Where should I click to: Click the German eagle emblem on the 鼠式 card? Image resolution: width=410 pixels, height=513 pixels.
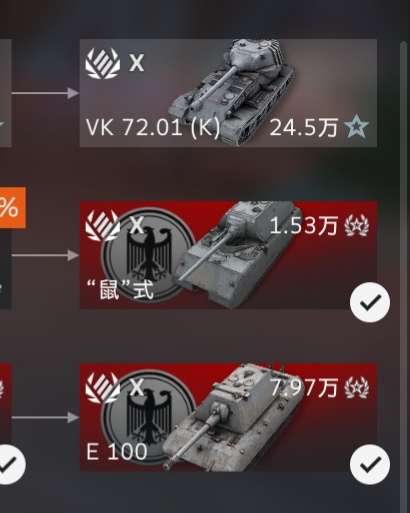[149, 254]
